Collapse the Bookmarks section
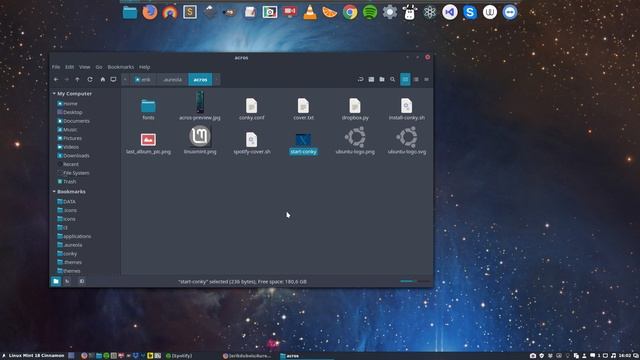The width and height of the screenshot is (640, 360). pos(54,191)
